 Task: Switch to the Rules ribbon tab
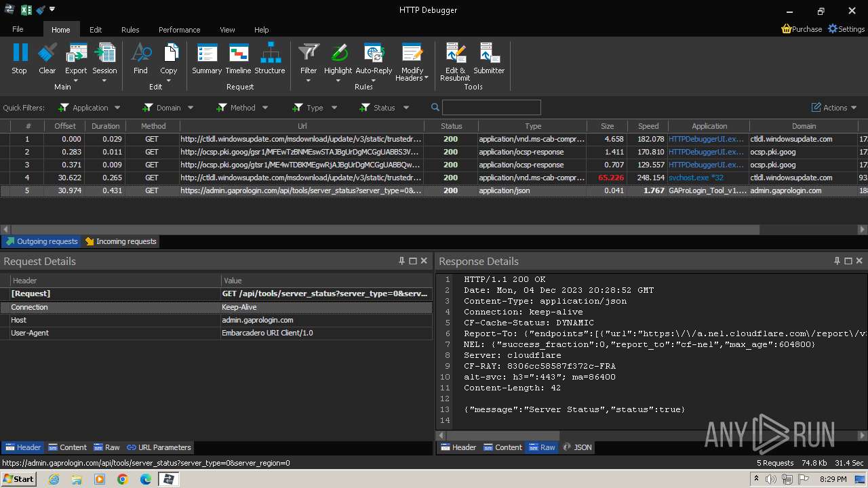pos(130,30)
